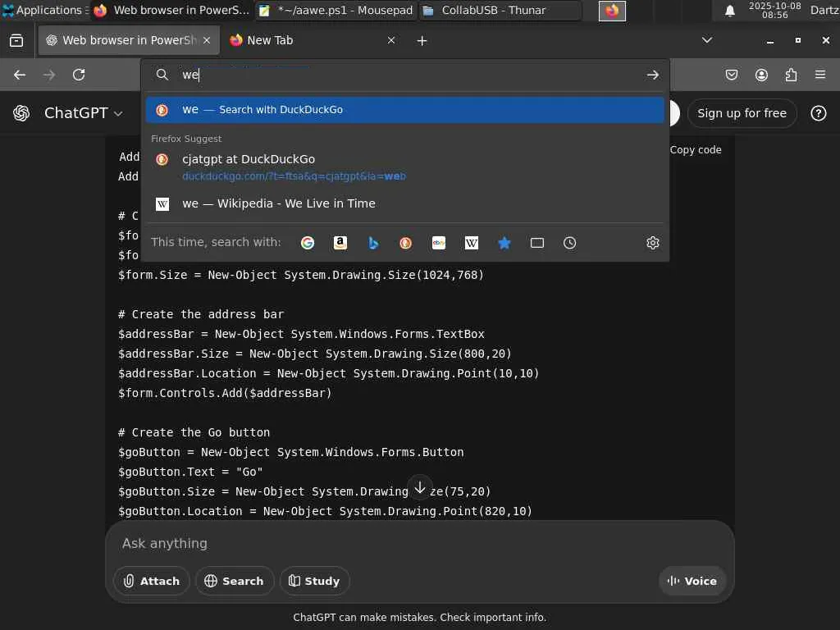The image size is (840, 630).
Task: Search this time with Wikipedia icon
Action: [472, 243]
